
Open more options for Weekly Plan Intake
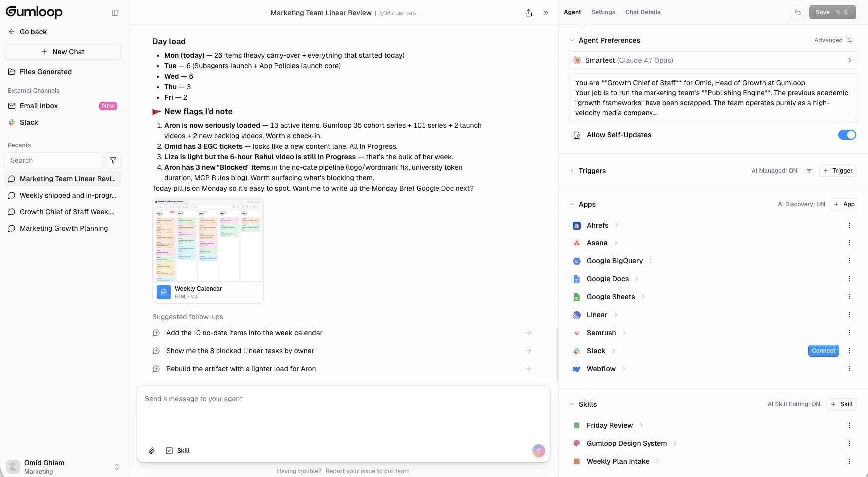pyautogui.click(x=849, y=461)
